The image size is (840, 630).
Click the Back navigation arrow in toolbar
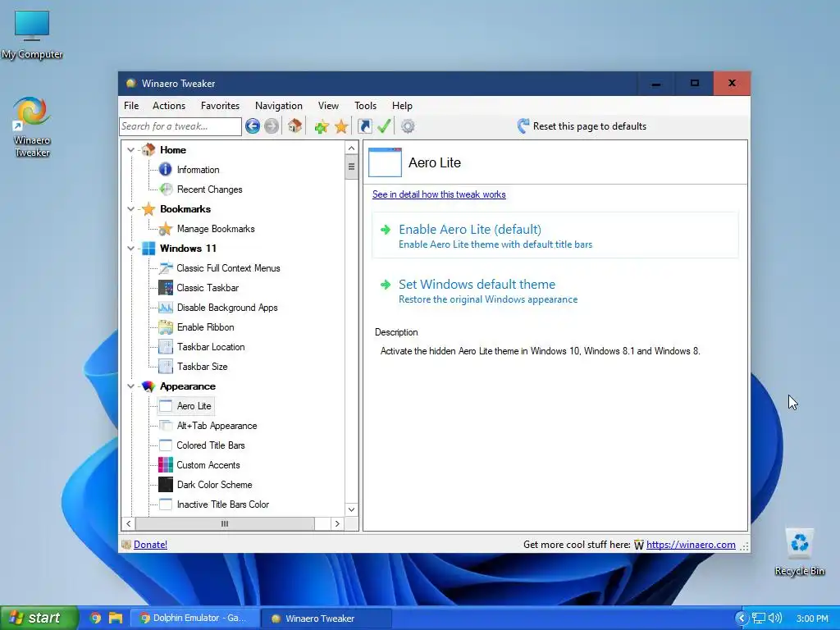click(x=253, y=126)
